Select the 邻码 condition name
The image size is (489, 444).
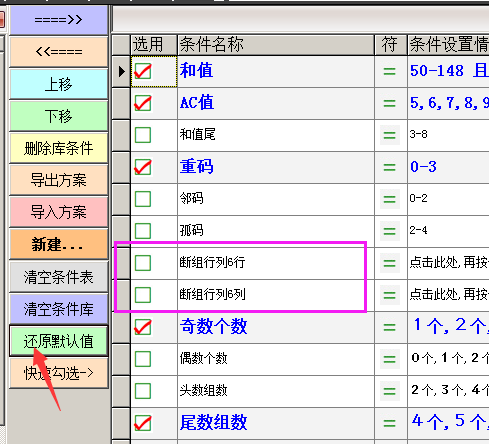coord(191,198)
